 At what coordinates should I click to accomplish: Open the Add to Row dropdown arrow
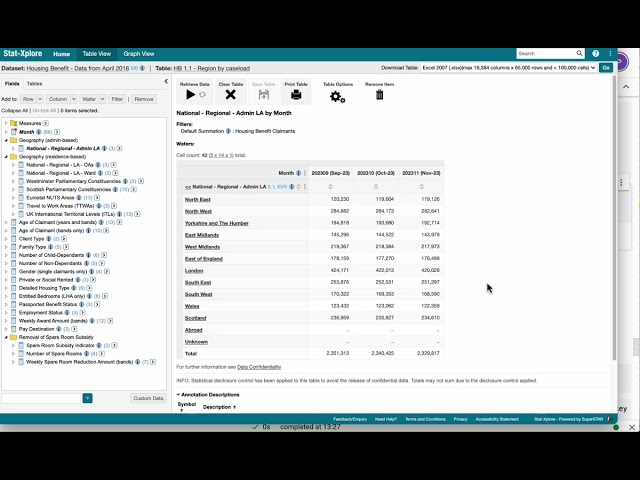click(40, 99)
